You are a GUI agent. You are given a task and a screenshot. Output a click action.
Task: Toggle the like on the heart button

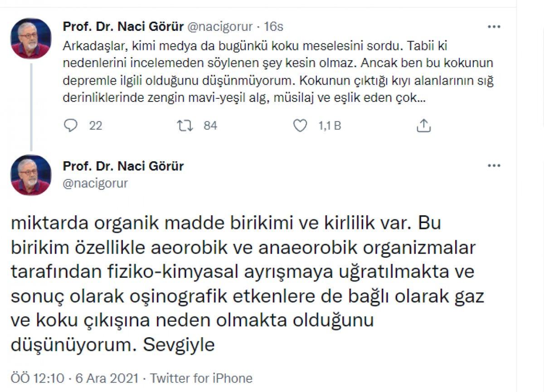[x=300, y=126]
